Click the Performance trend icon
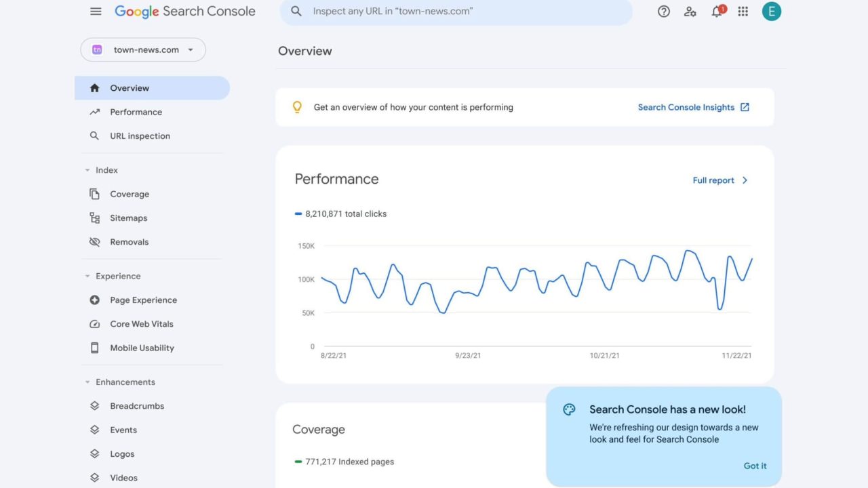Image resolution: width=868 pixels, height=488 pixels. coord(95,112)
